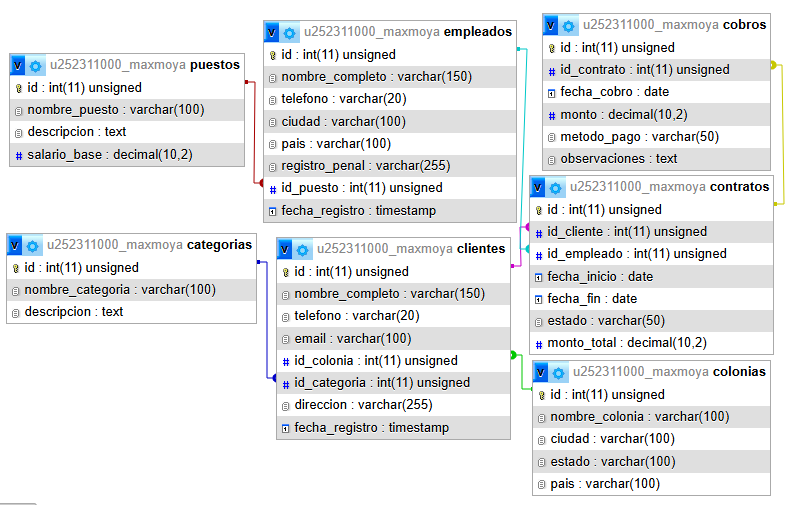
Task: Click primary key icon of empleados id
Action: click(x=273, y=55)
